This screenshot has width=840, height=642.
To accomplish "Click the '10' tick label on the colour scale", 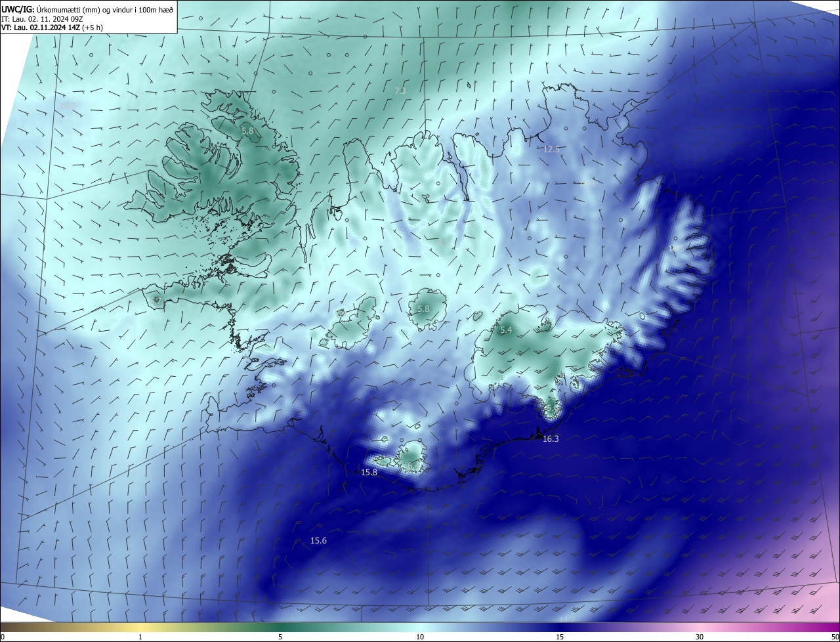I will [420, 637].
